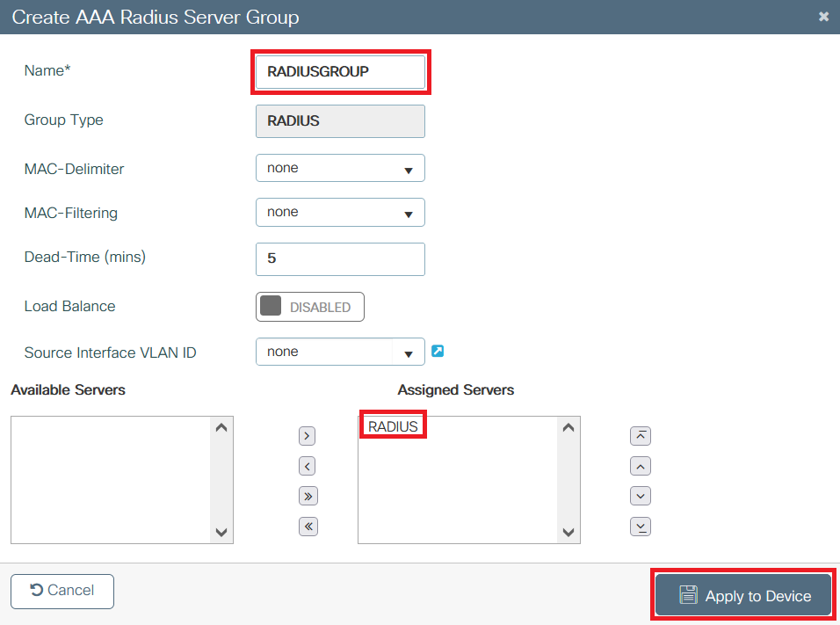Image resolution: width=840 pixels, height=625 pixels.
Task: Move RADIUS server to top of list
Action: pos(641,435)
